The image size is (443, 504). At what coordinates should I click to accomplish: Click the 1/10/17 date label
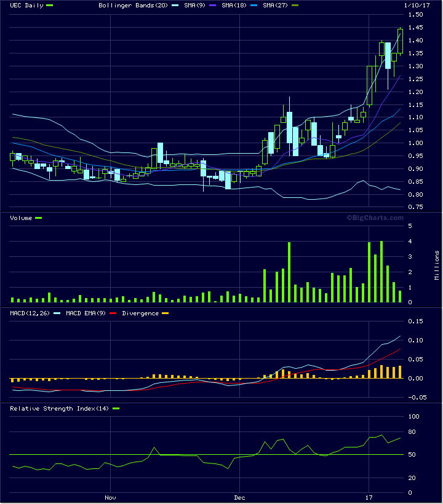pyautogui.click(x=417, y=6)
